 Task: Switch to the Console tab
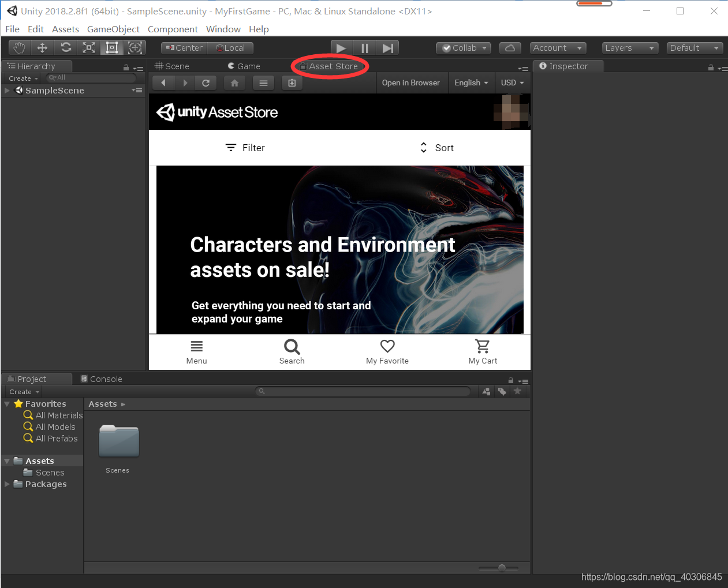click(102, 379)
